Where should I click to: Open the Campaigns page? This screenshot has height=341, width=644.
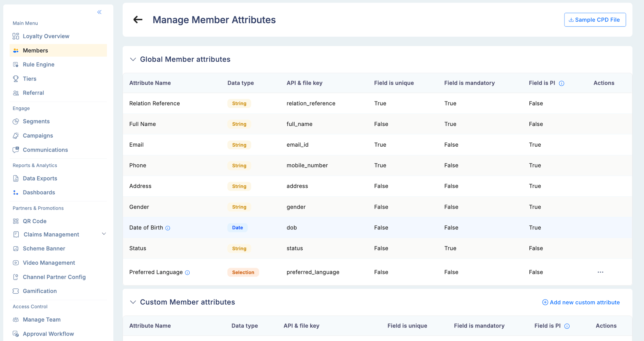click(x=38, y=136)
